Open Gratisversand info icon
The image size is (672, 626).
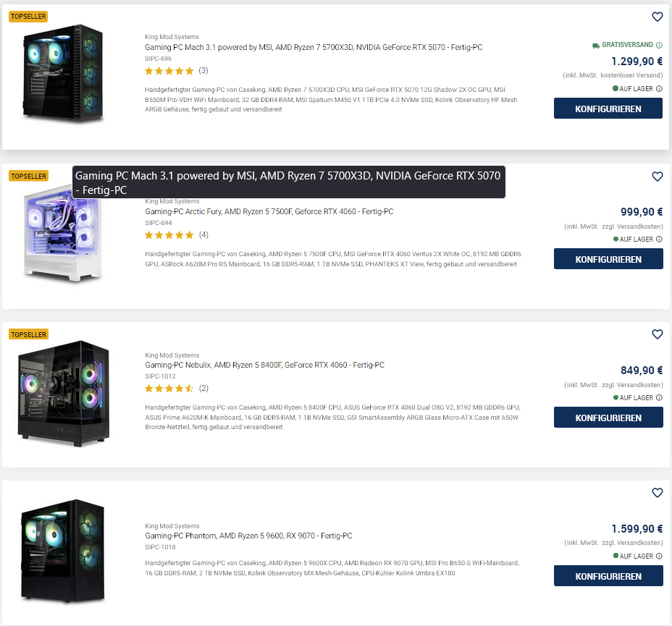(659, 45)
